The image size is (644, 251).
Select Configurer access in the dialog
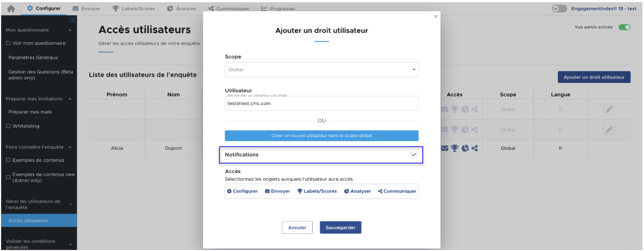242,191
